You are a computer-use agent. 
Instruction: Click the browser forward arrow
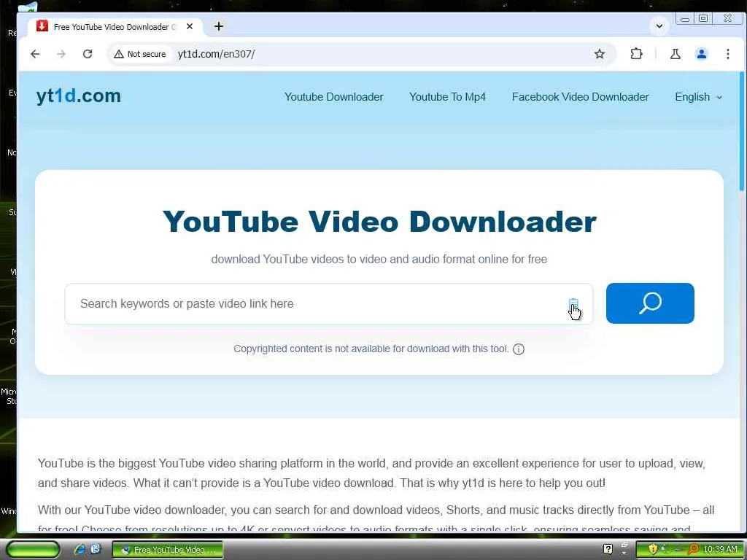61,54
